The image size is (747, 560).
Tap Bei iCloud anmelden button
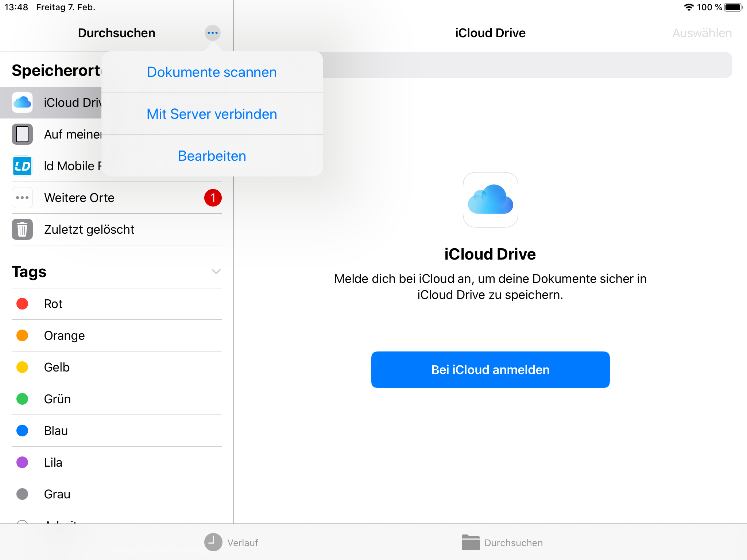tap(490, 370)
